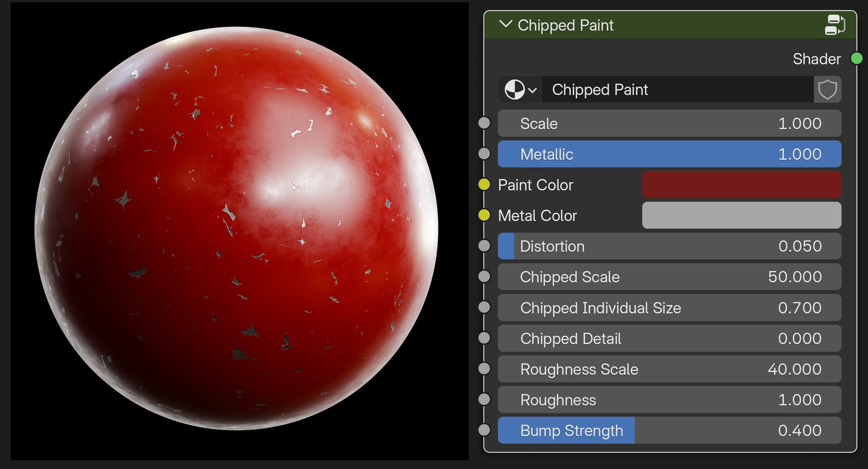868x469 pixels.
Task: Click the Chipped Individual Size field
Action: tap(669, 308)
